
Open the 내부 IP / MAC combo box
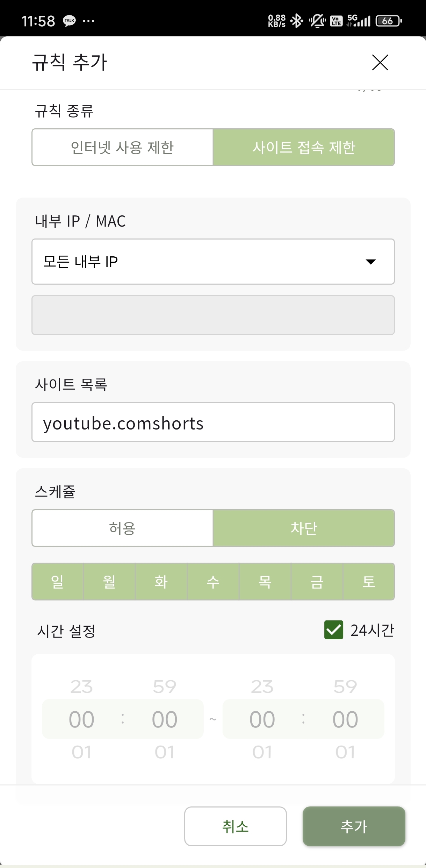coord(213,262)
